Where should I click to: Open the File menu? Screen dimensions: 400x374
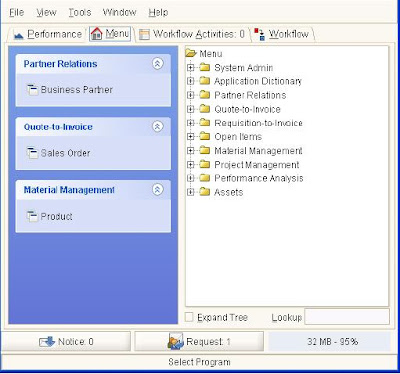click(x=17, y=13)
